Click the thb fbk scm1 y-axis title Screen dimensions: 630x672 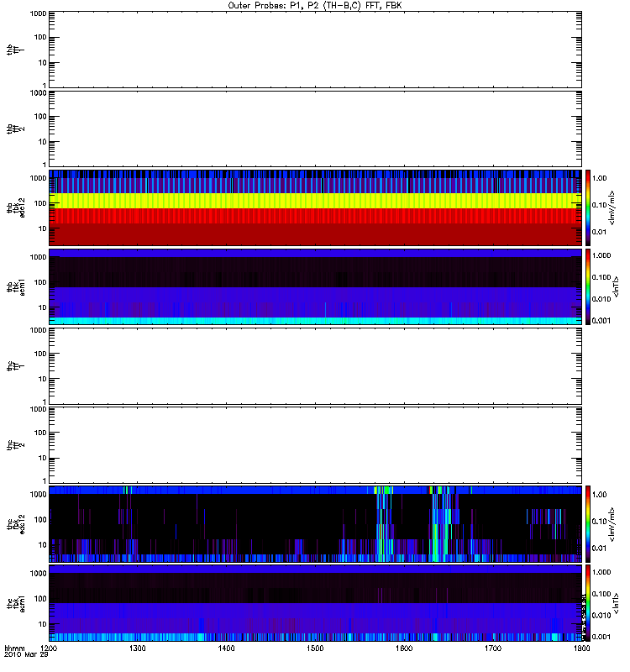(x=15, y=286)
